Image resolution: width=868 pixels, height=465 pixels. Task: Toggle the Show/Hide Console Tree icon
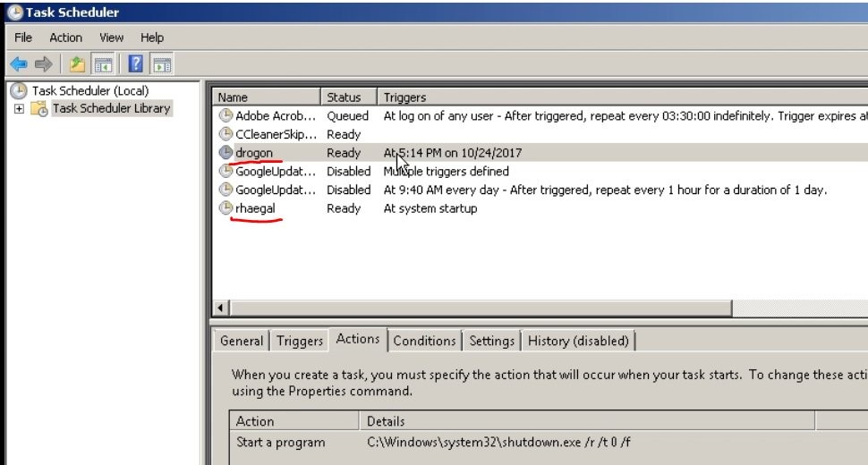tap(103, 64)
